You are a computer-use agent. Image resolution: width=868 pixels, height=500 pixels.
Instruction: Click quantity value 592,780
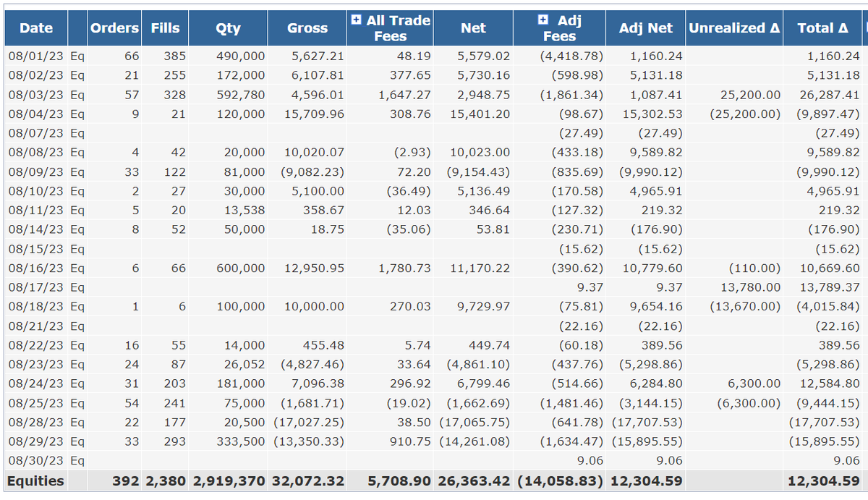(x=241, y=95)
